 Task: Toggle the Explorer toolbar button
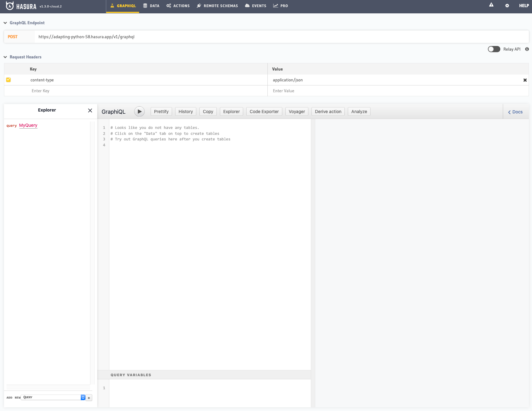pyautogui.click(x=231, y=112)
